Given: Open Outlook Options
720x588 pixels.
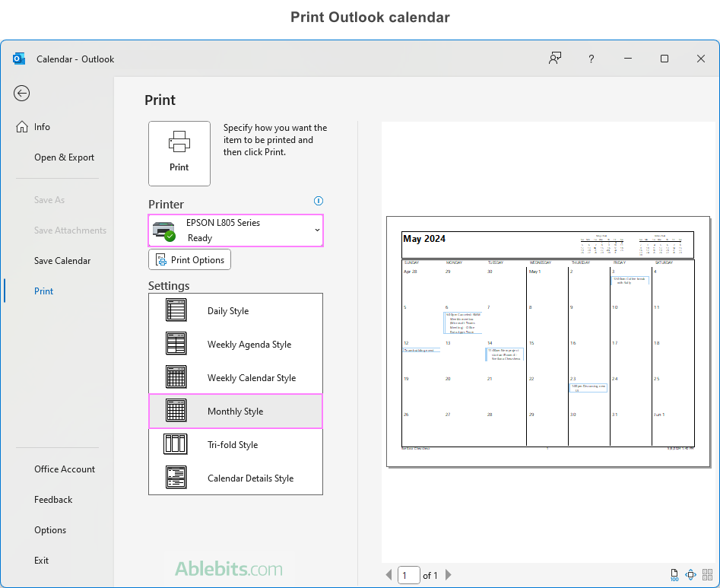Looking at the screenshot, I should point(50,529).
